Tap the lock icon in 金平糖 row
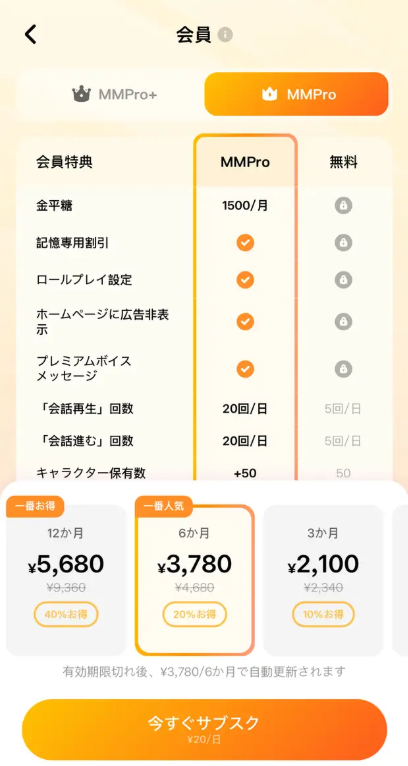 click(344, 206)
